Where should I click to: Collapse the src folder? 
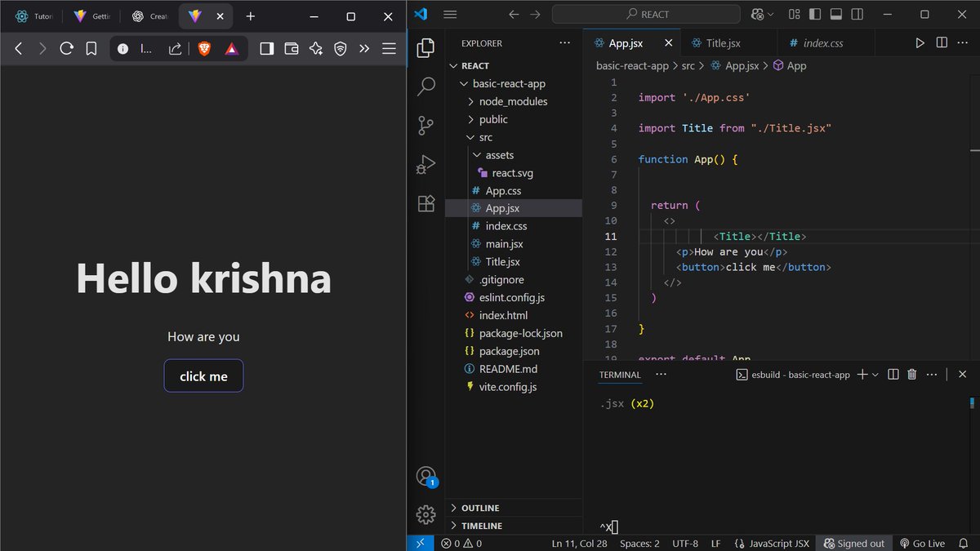point(514,138)
